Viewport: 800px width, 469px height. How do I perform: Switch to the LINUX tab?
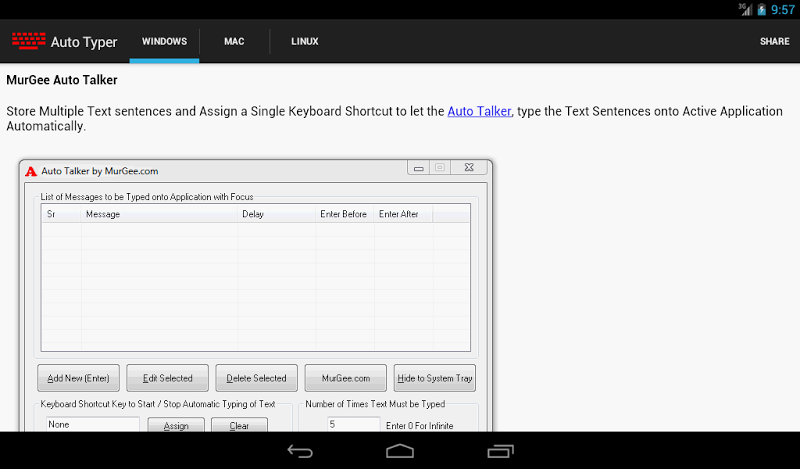pyautogui.click(x=305, y=41)
